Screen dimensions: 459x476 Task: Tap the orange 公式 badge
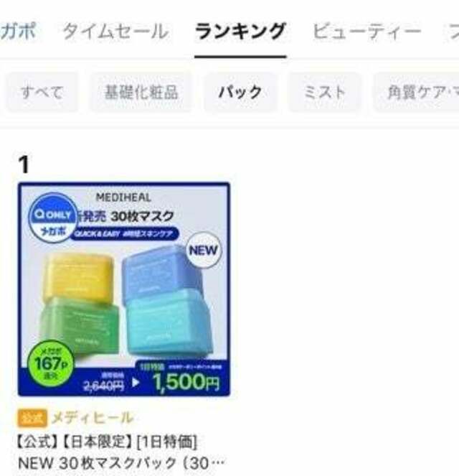click(32, 418)
